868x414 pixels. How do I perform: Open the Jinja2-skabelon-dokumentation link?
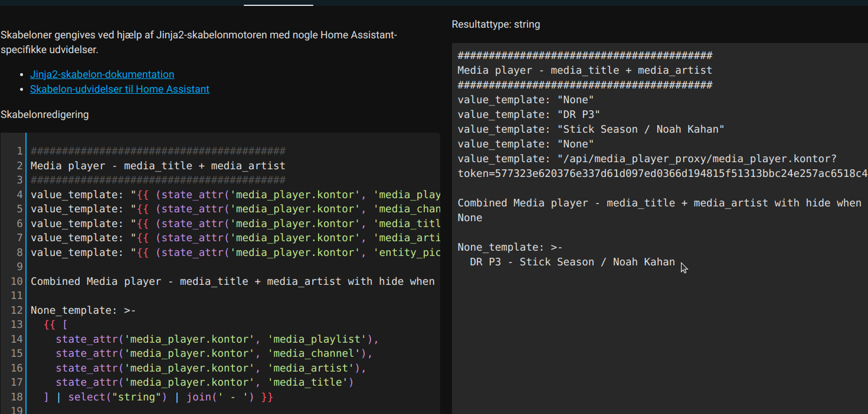[x=102, y=74]
